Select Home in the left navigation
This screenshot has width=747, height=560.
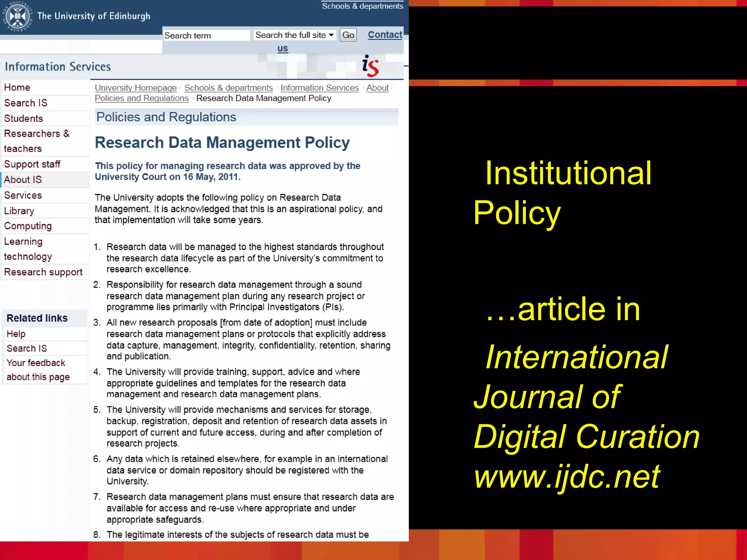[46, 87]
